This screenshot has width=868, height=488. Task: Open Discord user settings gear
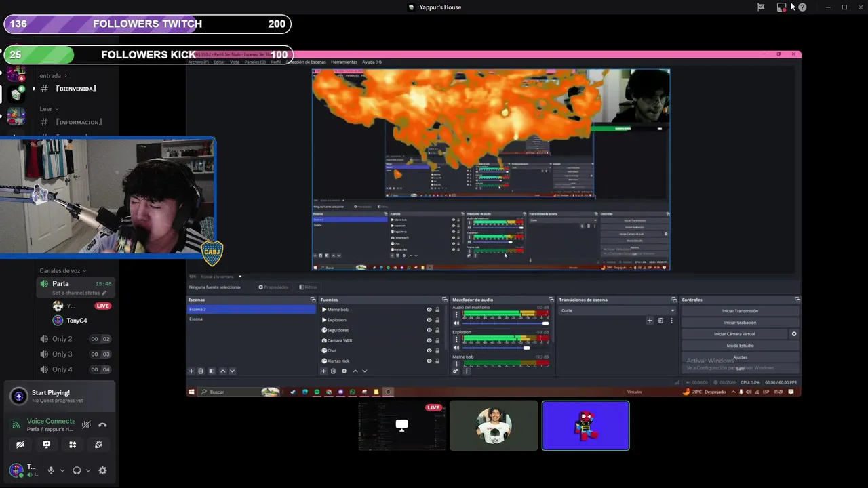tap(102, 470)
